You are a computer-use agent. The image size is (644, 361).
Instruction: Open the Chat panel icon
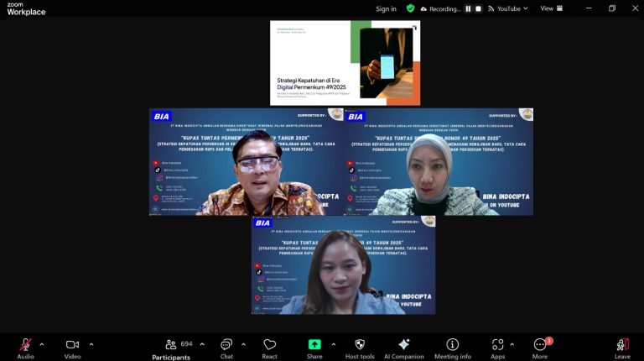(x=226, y=344)
